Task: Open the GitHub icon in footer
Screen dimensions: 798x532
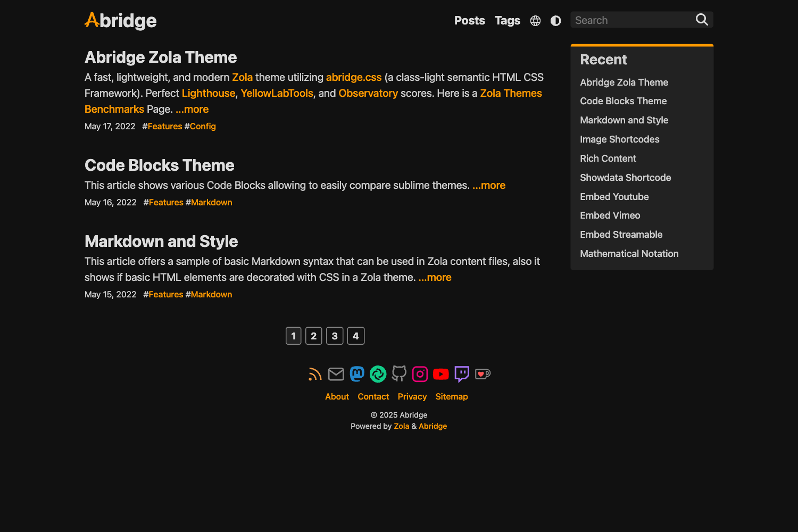Action: click(398, 374)
